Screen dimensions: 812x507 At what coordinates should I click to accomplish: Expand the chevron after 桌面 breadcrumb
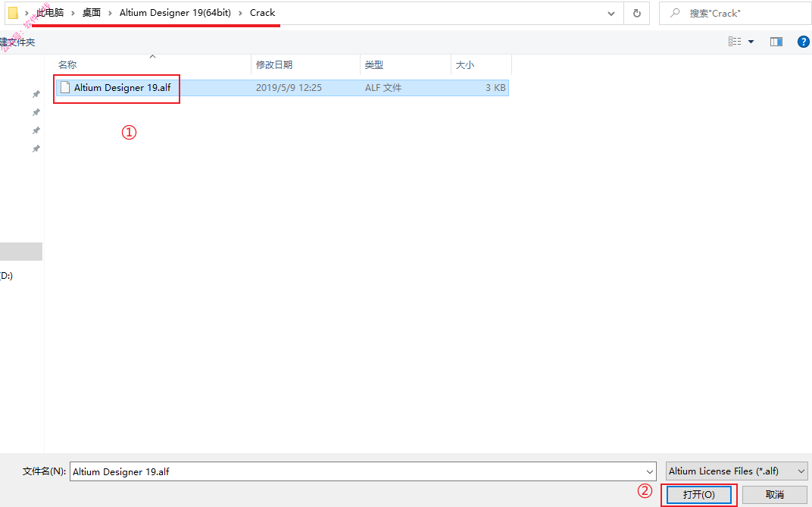(110, 13)
